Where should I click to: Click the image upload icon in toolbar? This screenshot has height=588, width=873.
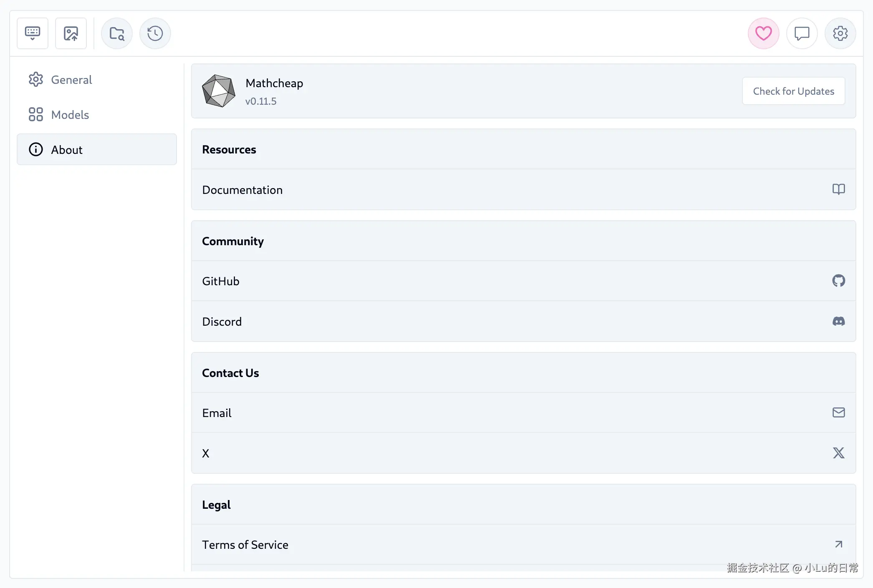click(71, 33)
